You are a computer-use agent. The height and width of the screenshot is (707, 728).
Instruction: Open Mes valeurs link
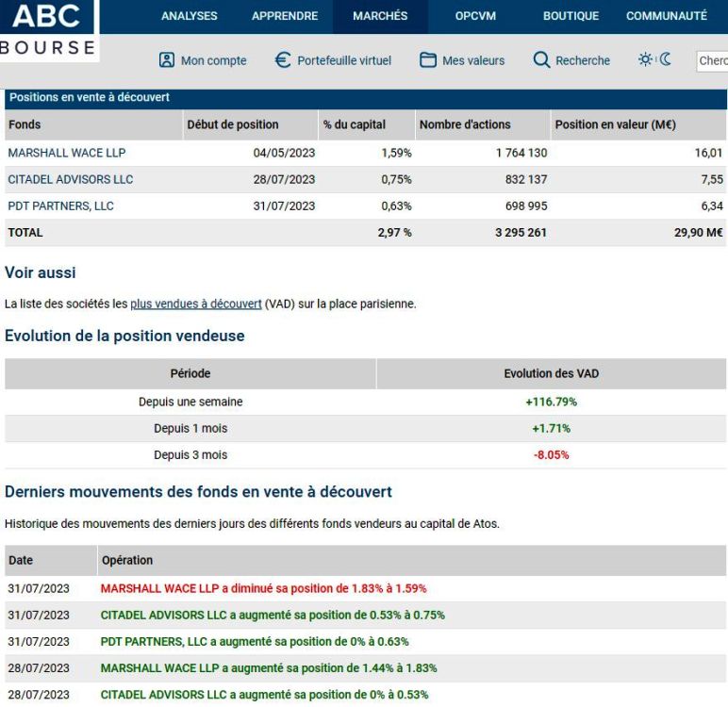click(x=473, y=61)
